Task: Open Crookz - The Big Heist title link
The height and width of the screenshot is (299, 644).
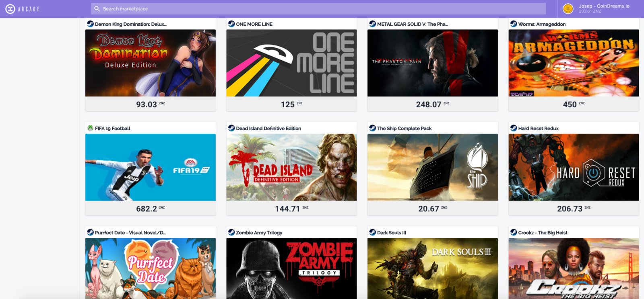Action: [x=543, y=233]
